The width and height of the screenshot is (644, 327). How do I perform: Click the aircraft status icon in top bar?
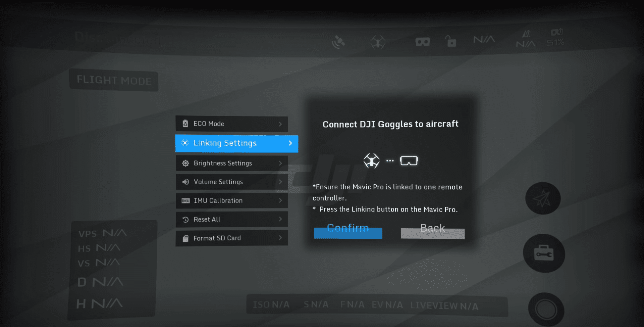click(x=378, y=42)
